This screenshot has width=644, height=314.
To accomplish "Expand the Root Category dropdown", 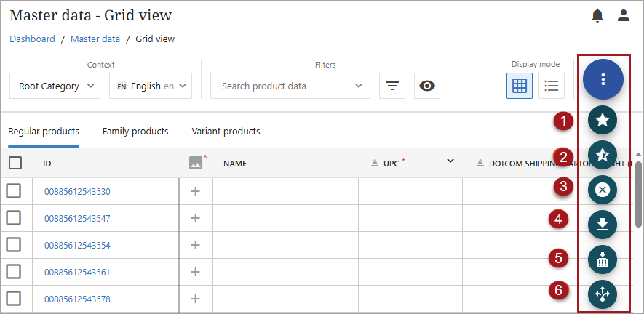I will [x=55, y=86].
